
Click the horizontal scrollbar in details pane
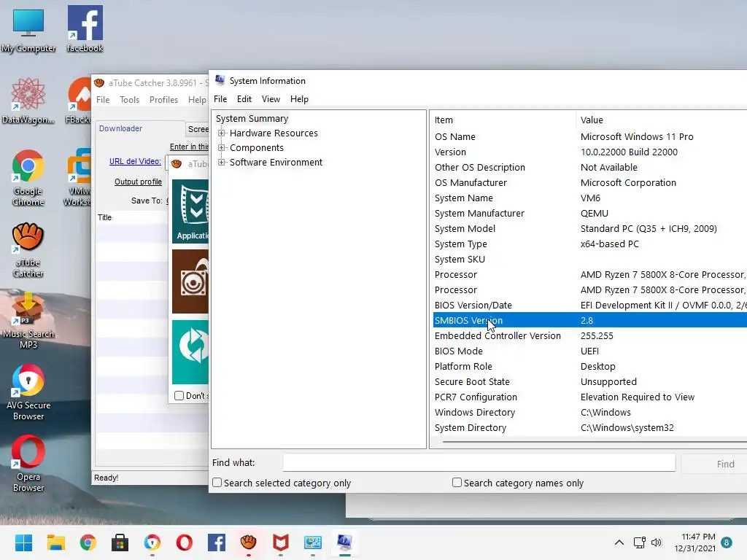pos(595,442)
